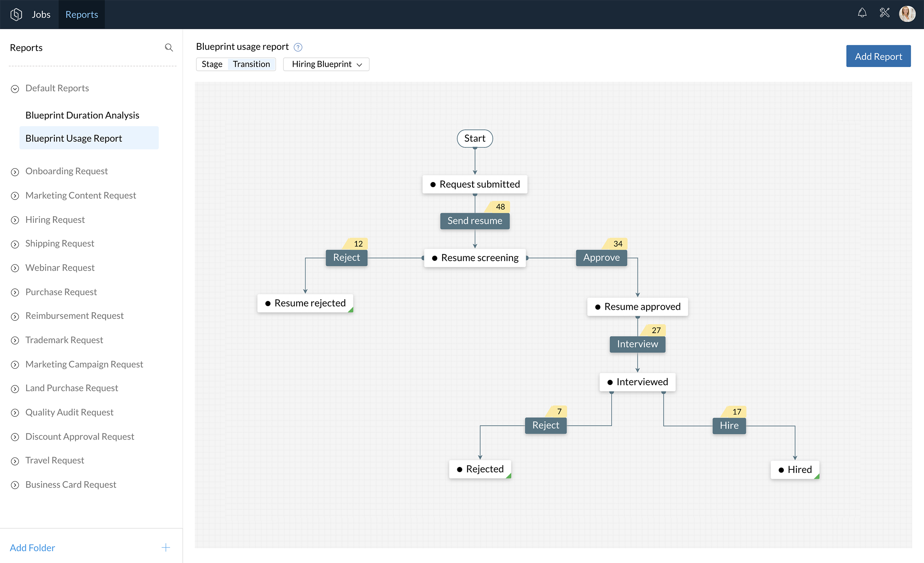The image size is (924, 563).
Task: Expand the Land Purchase Request folder
Action: [15, 389]
